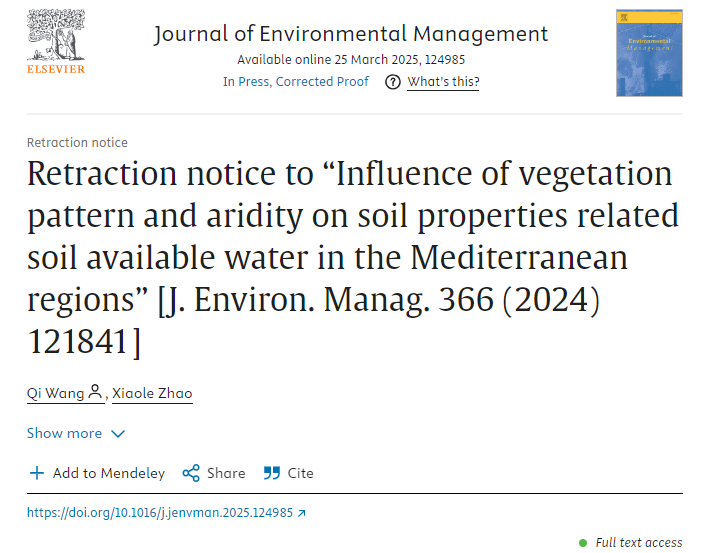The image size is (704, 553).
Task: Click the question mark help icon
Action: (393, 82)
